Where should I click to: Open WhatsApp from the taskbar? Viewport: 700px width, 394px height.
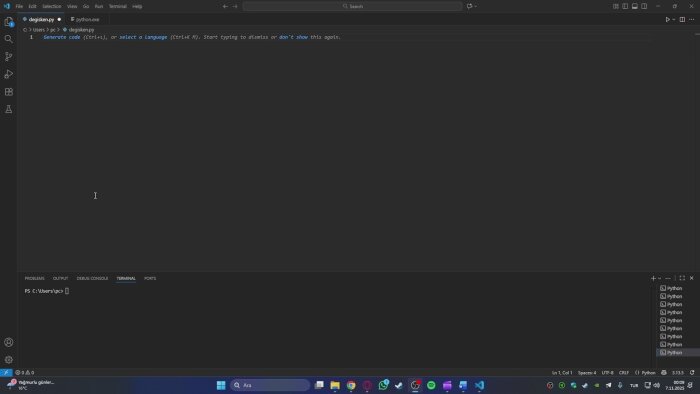click(x=383, y=385)
